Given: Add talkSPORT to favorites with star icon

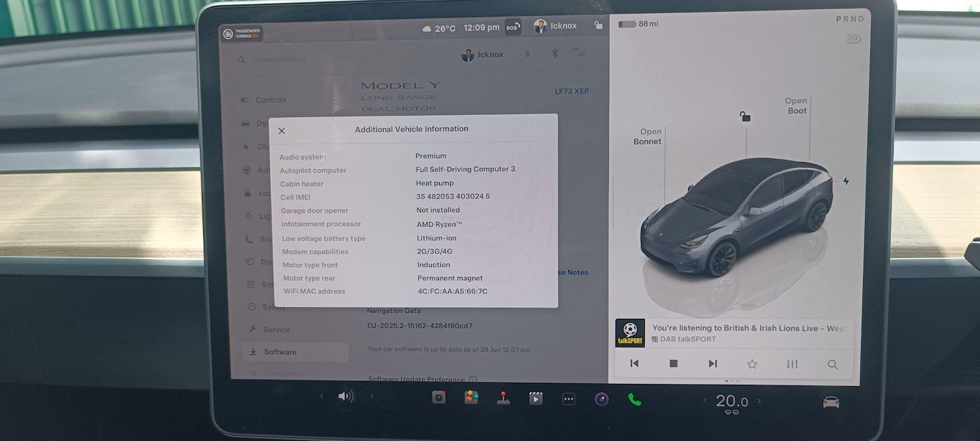Looking at the screenshot, I should (x=752, y=364).
